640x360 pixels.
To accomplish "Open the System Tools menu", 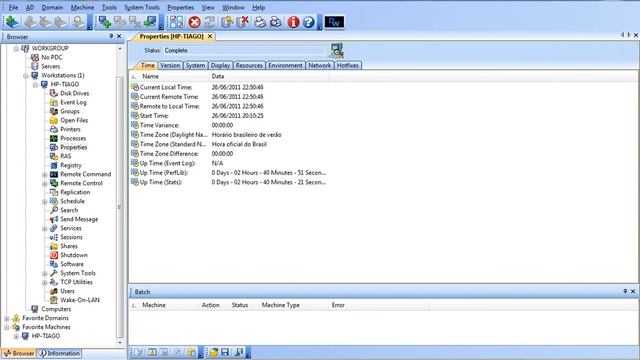I will 142,7.
